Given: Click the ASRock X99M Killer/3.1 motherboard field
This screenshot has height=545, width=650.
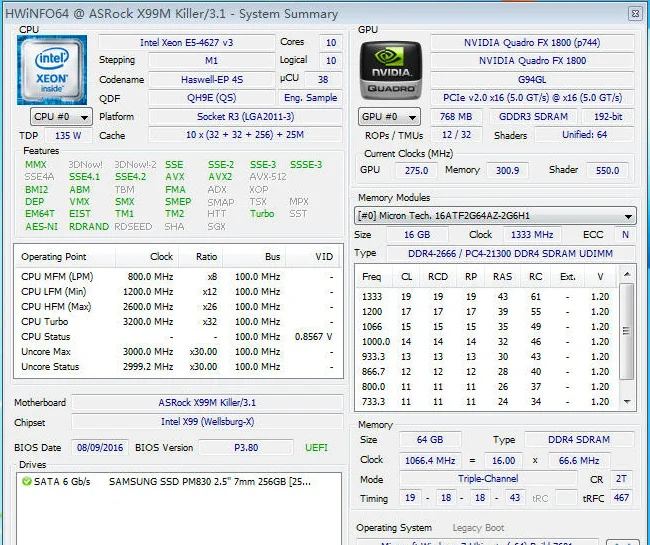Looking at the screenshot, I should click(207, 402).
